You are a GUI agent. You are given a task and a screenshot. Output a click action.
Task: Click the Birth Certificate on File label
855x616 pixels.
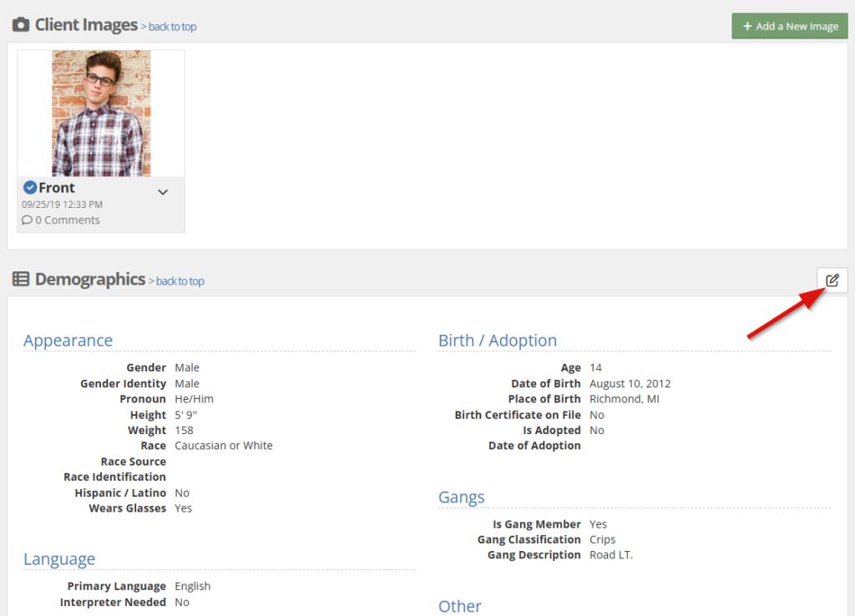518,415
